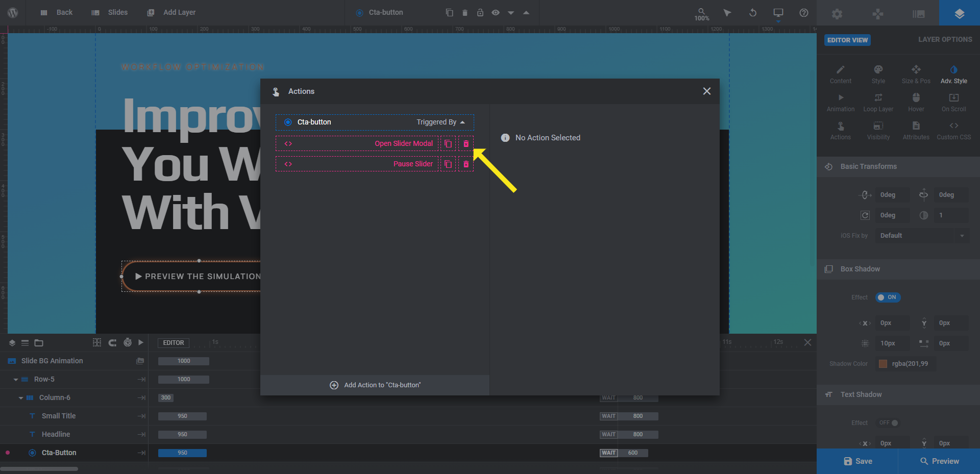Collapse the Row-5 tree item

click(16, 380)
